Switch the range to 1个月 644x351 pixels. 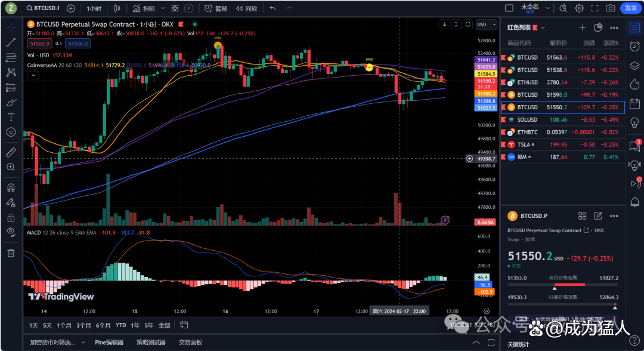(x=64, y=325)
